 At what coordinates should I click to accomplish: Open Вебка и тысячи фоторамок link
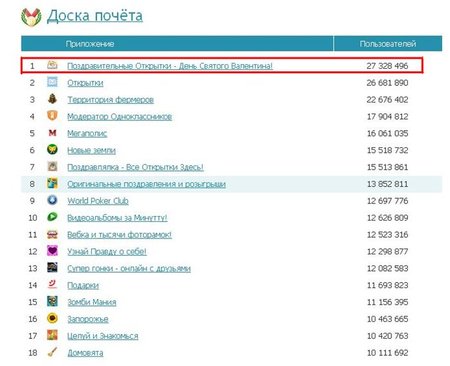pyautogui.click(x=119, y=235)
